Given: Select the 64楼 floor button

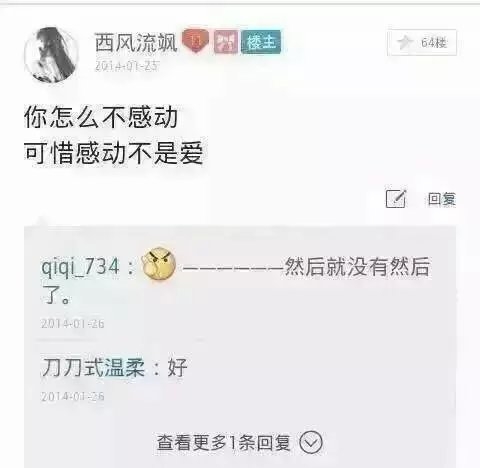Looking at the screenshot, I should (x=422, y=42).
